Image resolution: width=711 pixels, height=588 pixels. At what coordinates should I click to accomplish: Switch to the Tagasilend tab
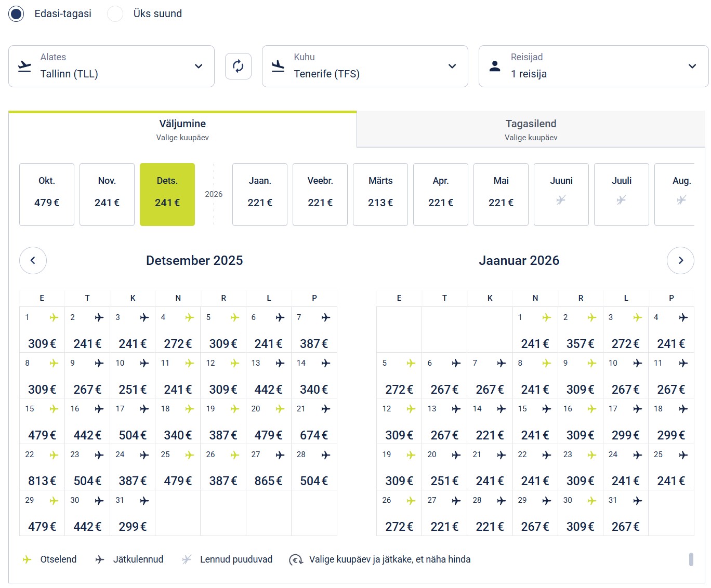(x=531, y=130)
